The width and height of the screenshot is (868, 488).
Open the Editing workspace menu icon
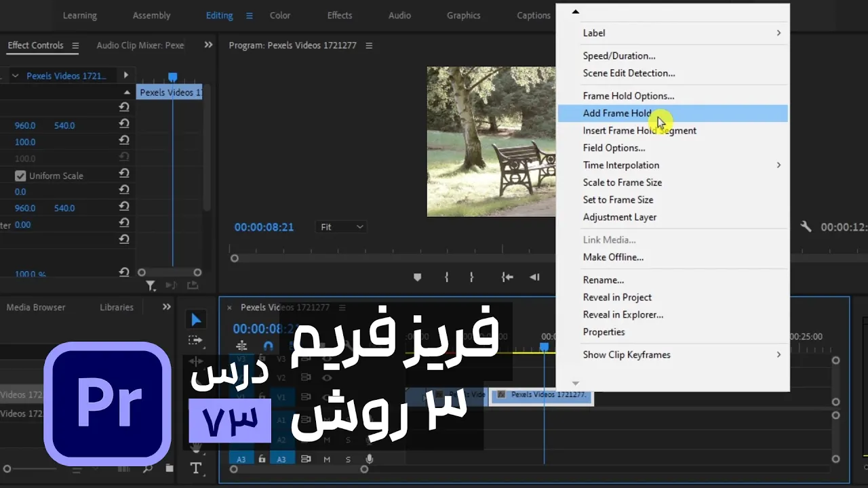tap(249, 16)
